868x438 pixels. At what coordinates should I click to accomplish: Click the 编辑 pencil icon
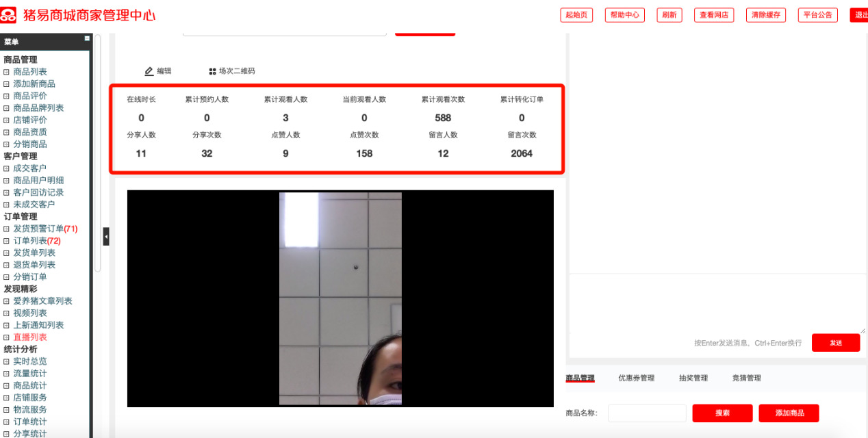(149, 71)
